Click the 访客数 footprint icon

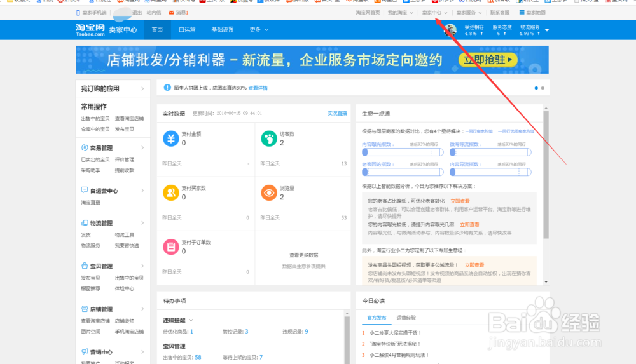(269, 138)
